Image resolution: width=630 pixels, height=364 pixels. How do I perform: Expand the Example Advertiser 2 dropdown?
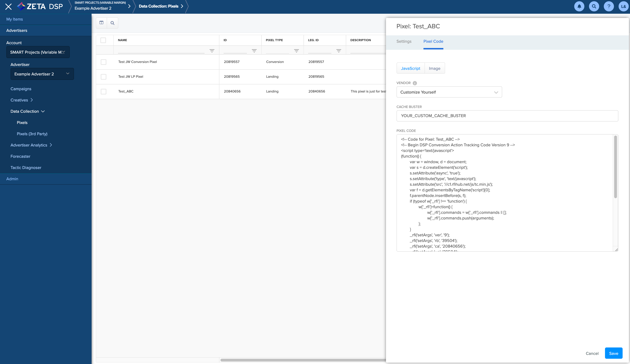(x=42, y=74)
